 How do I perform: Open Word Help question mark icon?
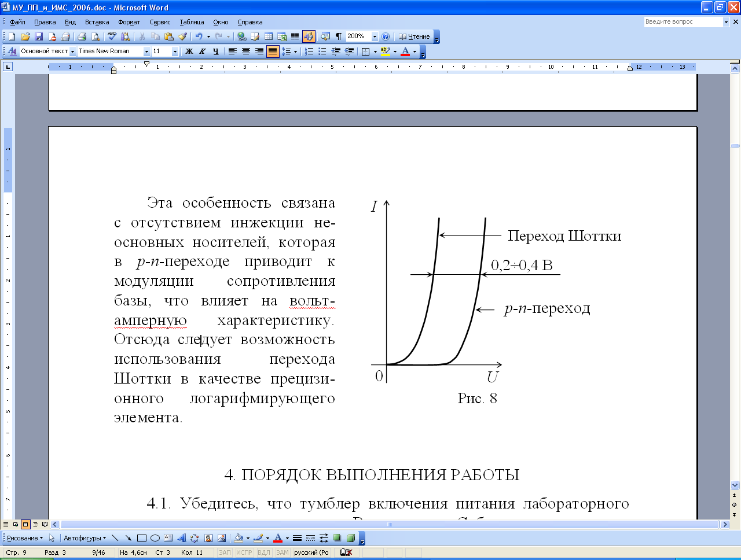click(x=386, y=36)
